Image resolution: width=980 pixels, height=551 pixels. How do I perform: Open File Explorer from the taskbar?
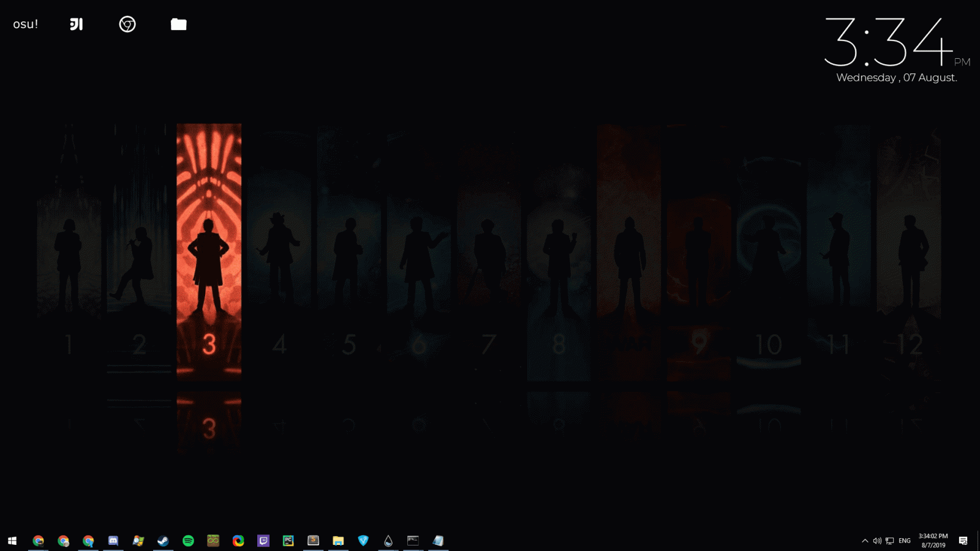(x=338, y=541)
